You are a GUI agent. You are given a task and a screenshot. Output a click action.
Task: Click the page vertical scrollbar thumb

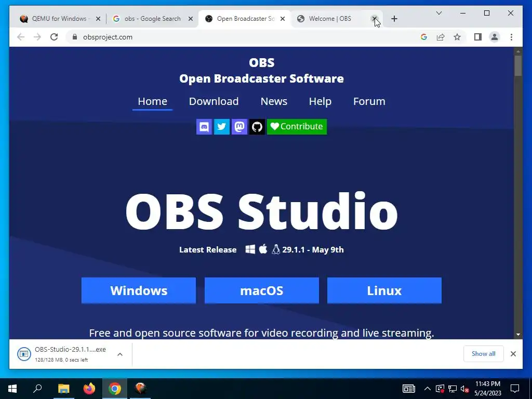click(518, 65)
